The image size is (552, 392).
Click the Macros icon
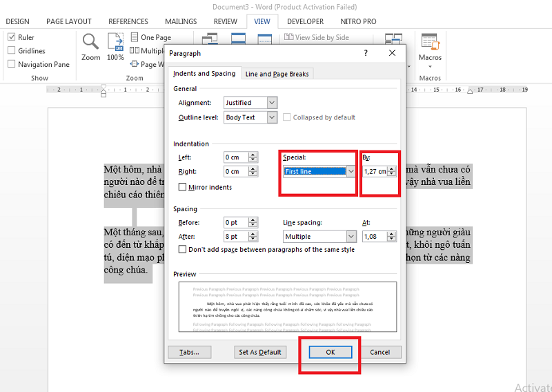[x=429, y=42]
